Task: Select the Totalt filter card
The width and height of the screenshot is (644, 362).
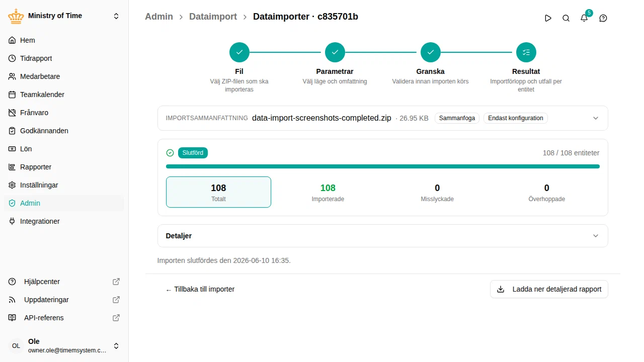Action: pyautogui.click(x=218, y=192)
